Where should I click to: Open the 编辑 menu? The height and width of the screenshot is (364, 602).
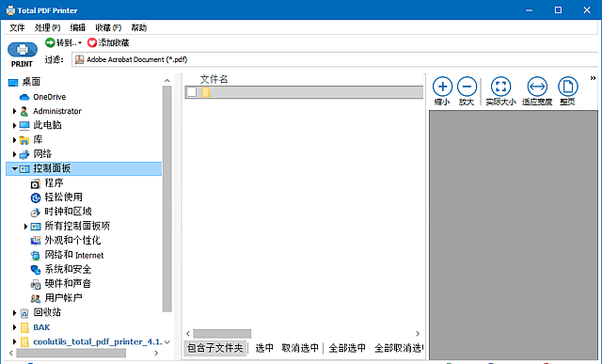pyautogui.click(x=77, y=27)
